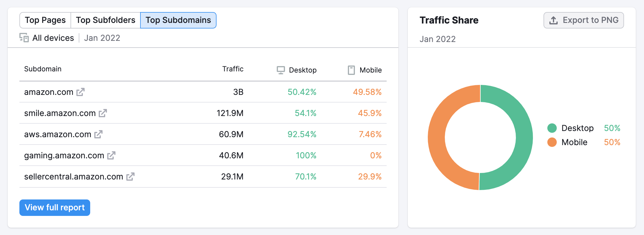Click the Desktop monitor icon in header
The image size is (644, 235).
pyautogui.click(x=281, y=70)
